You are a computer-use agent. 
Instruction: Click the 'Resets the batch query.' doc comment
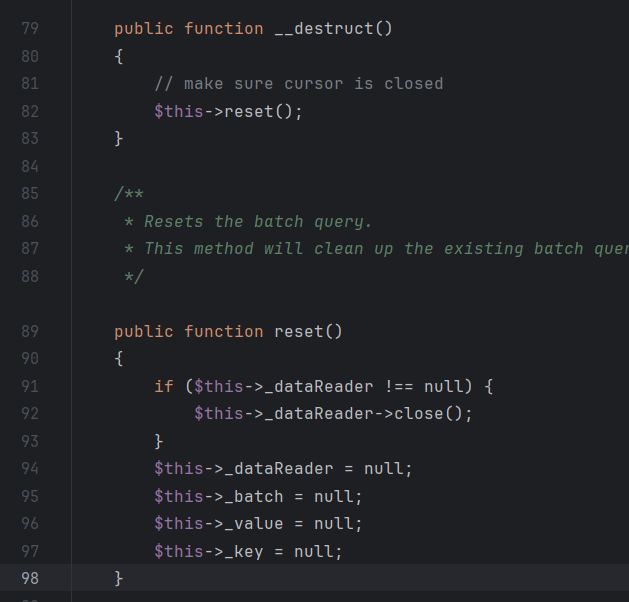(258, 221)
